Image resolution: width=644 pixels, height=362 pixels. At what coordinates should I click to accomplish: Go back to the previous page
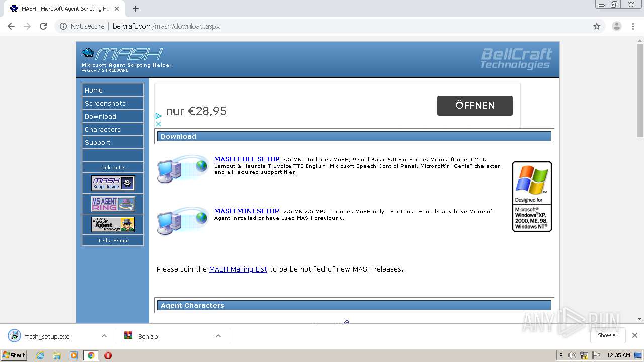point(11,26)
